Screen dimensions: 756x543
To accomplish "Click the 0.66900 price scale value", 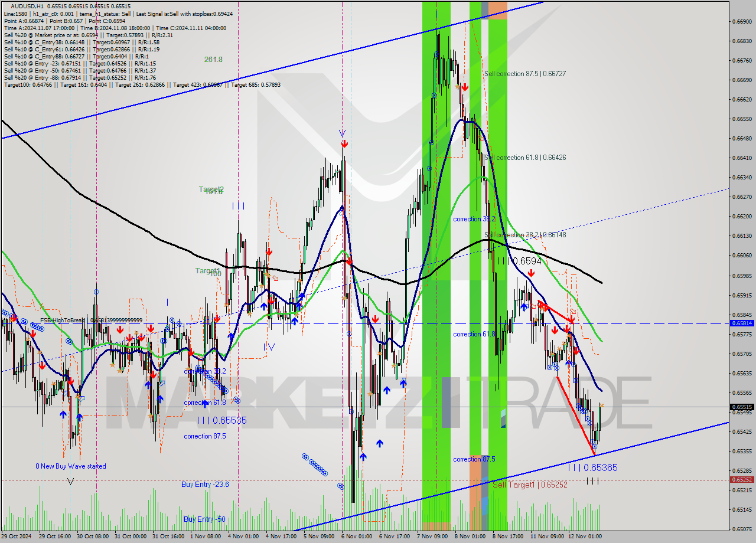I will [x=742, y=22].
